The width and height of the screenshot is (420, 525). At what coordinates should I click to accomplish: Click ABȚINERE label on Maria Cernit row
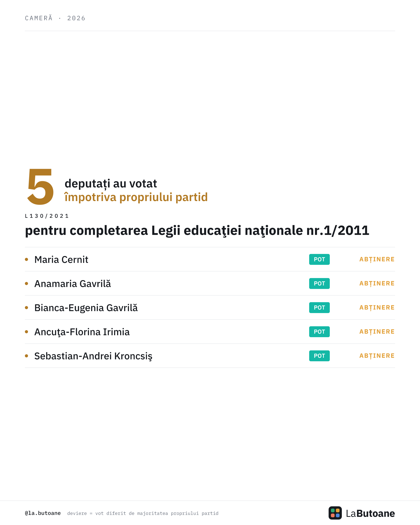(x=377, y=260)
